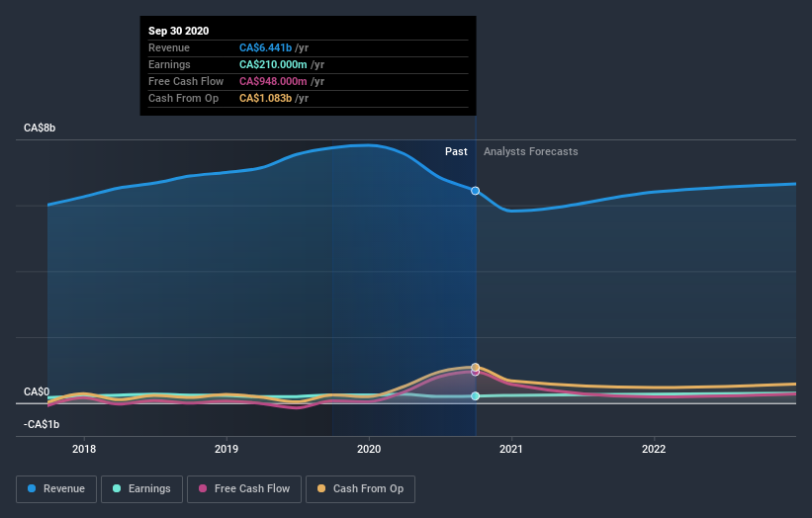The height and width of the screenshot is (518, 812).
Task: Click the CA$1.083b cash from op value
Action: [x=265, y=98]
